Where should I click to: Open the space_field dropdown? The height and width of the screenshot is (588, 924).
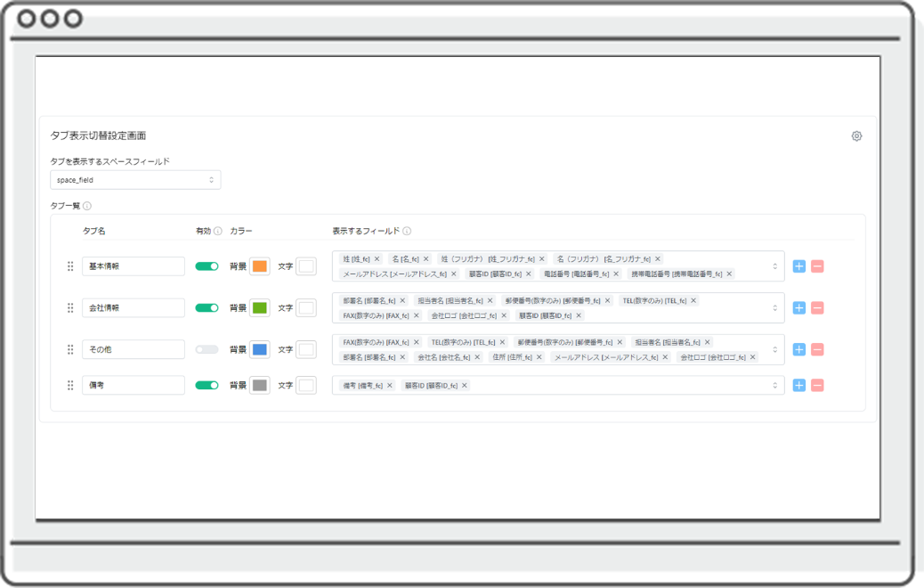pyautogui.click(x=135, y=180)
